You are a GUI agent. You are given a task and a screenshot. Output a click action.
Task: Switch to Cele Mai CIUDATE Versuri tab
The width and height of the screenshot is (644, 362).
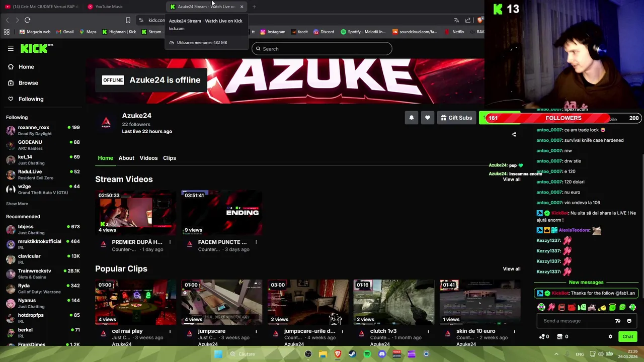41,7
